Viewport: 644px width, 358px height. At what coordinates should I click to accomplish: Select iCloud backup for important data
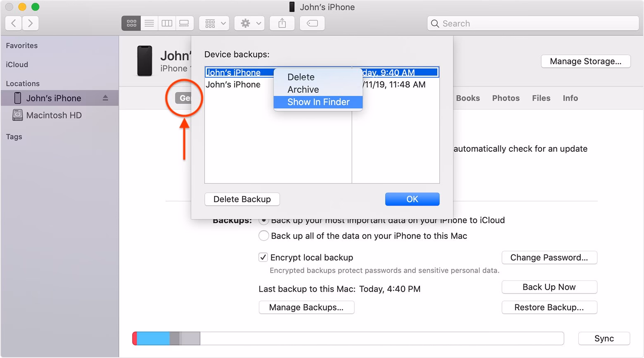click(x=264, y=220)
